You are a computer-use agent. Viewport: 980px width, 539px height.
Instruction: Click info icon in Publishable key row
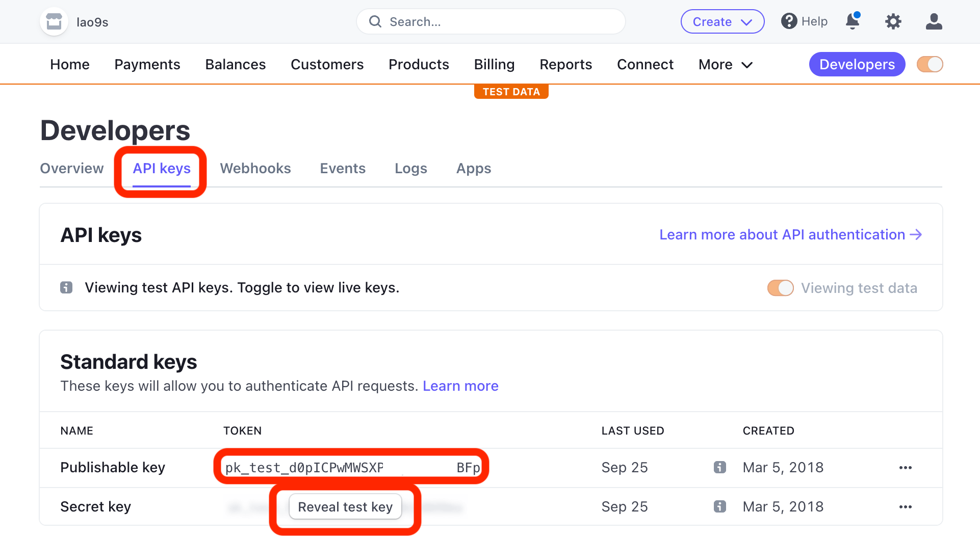[x=719, y=467]
